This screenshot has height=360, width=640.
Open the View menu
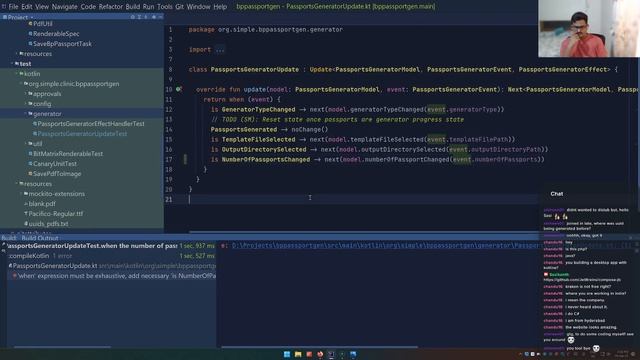point(42,7)
